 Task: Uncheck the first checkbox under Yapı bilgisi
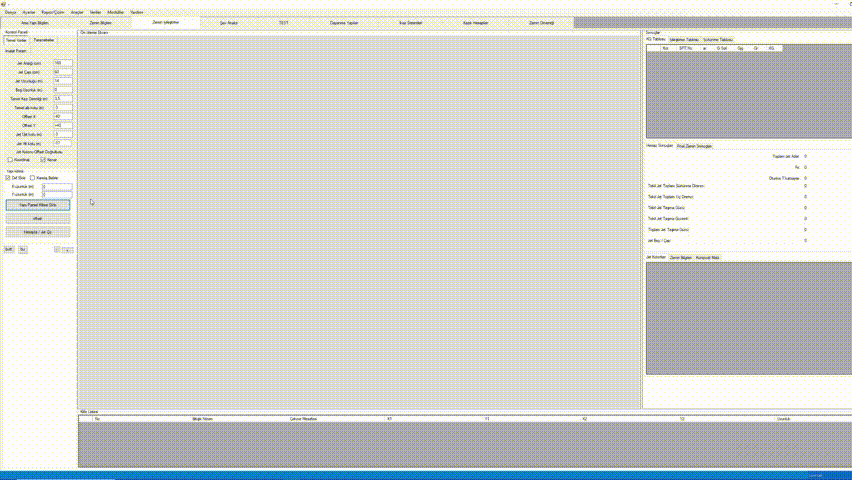click(x=8, y=177)
